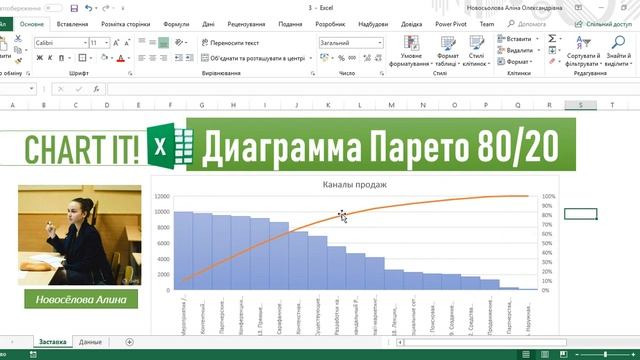Switch to Normal view in status bar
Image resolution: width=640 pixels, height=360 pixels.
click(x=526, y=354)
